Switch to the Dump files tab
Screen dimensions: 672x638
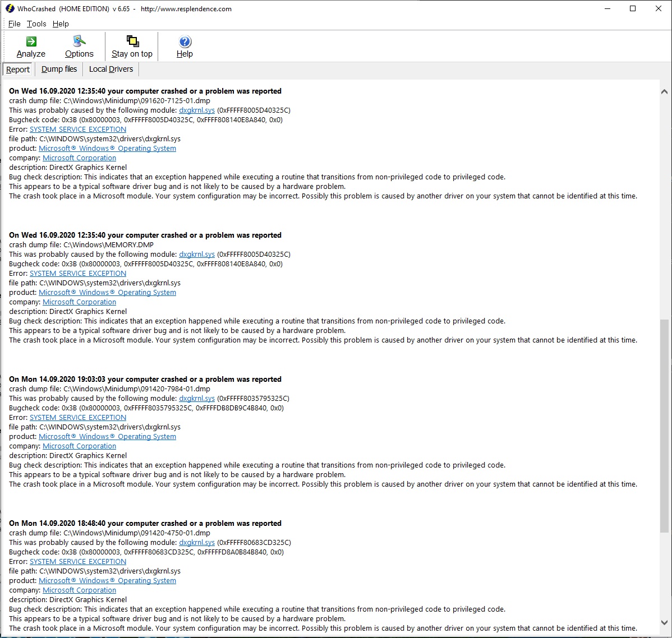click(x=59, y=69)
